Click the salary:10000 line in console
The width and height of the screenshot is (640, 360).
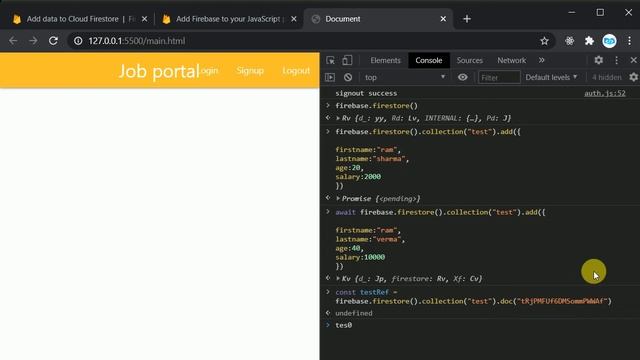360,257
